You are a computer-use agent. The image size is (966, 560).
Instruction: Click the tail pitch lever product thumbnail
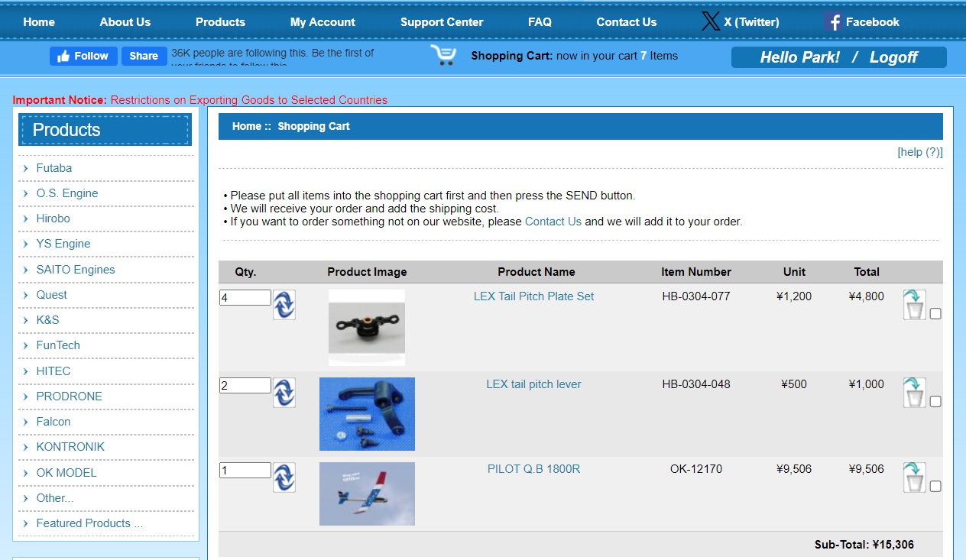(367, 414)
